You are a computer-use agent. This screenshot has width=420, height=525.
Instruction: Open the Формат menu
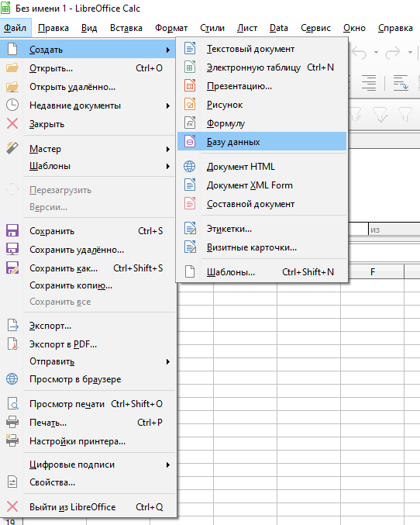click(x=171, y=28)
